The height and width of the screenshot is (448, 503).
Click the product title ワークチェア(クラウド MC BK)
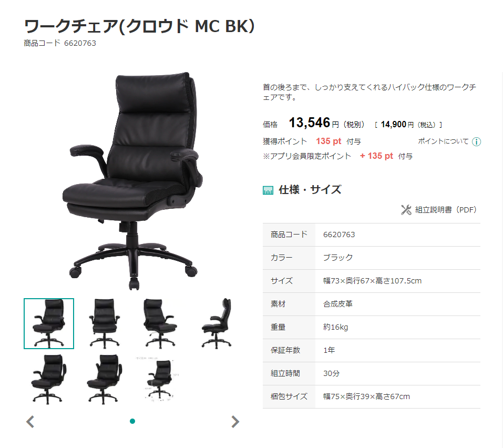click(x=139, y=26)
